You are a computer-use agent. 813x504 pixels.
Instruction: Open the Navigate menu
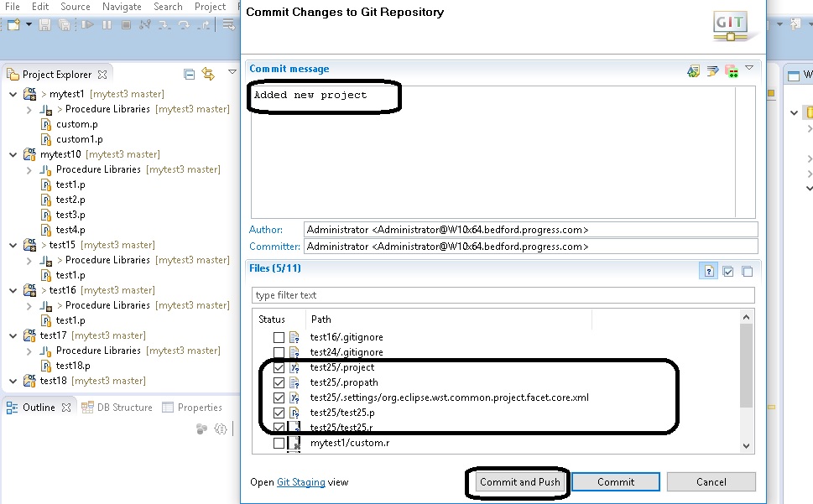[122, 7]
